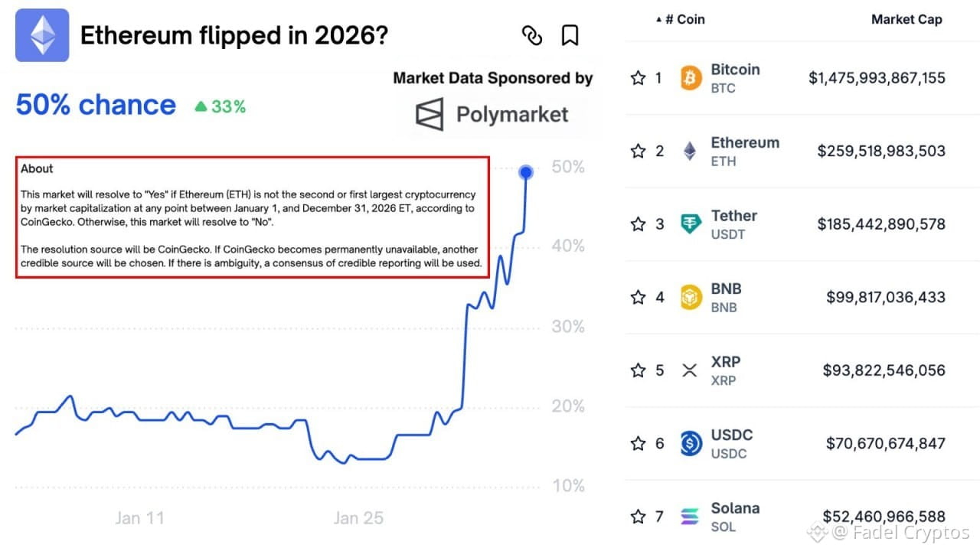Favorite Bitcoin with the star toggle

(638, 78)
